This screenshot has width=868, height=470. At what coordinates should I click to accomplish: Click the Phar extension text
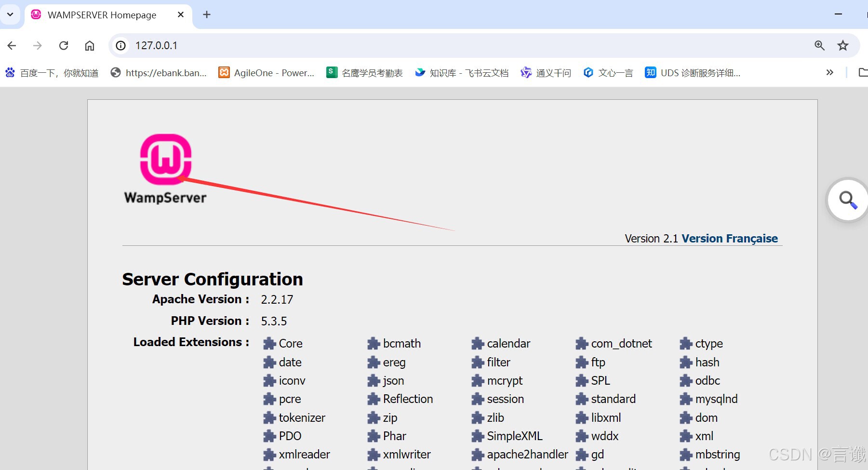pos(395,436)
